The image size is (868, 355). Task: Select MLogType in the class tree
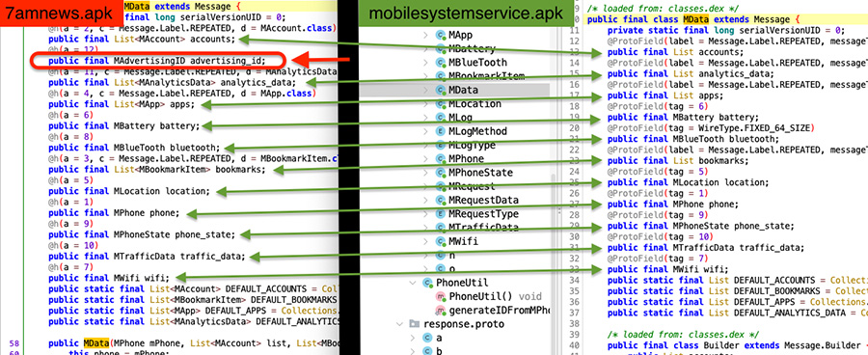473,145
